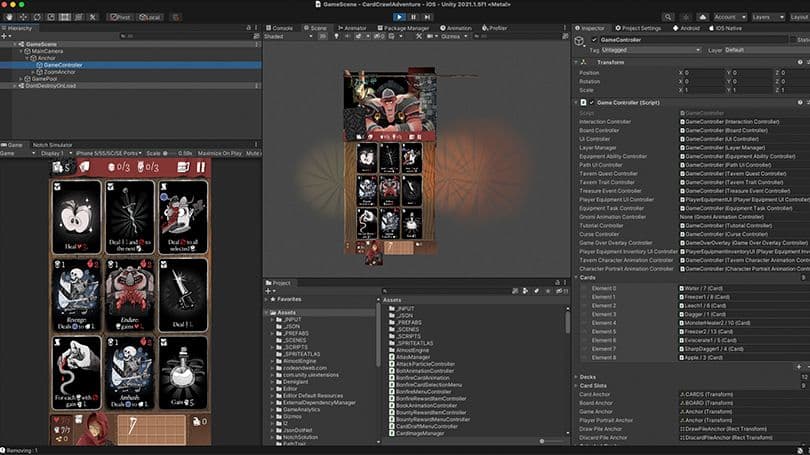Viewport: 810px width, 455px height.
Task: Click the Scene camera settings icon
Action: [x=431, y=37]
